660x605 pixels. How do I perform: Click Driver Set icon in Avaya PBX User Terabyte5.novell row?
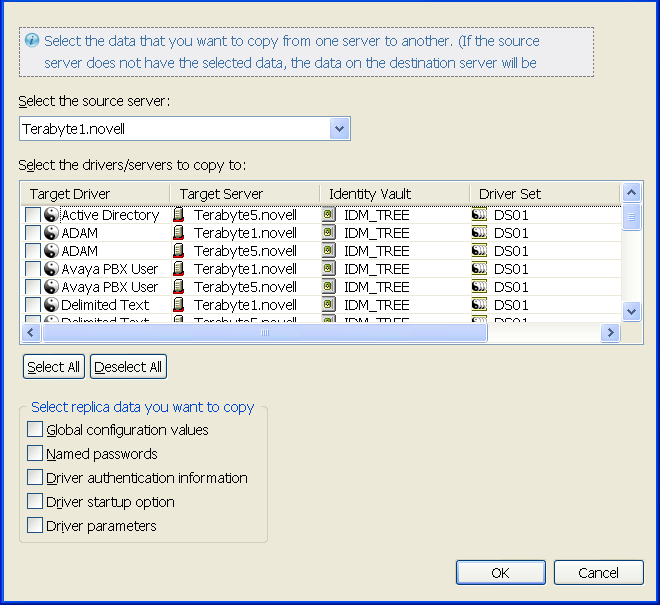point(479,286)
